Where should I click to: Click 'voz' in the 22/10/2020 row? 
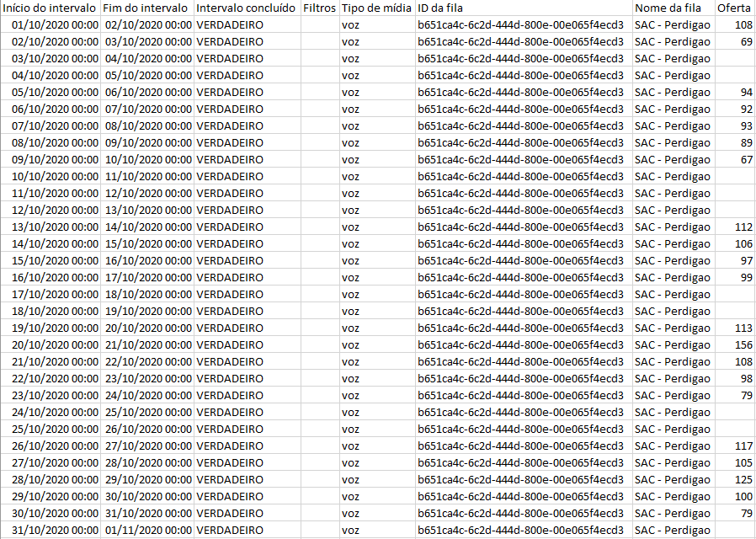377,379
